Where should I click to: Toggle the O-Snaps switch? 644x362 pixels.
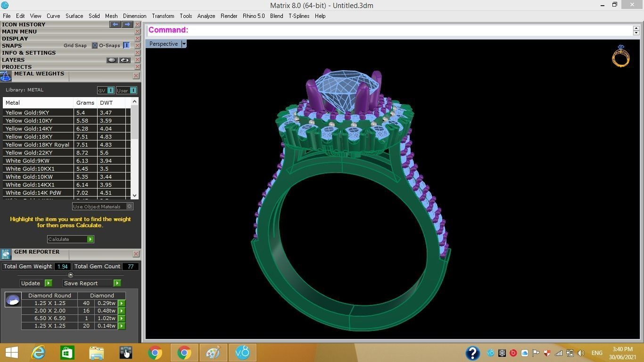(x=126, y=46)
